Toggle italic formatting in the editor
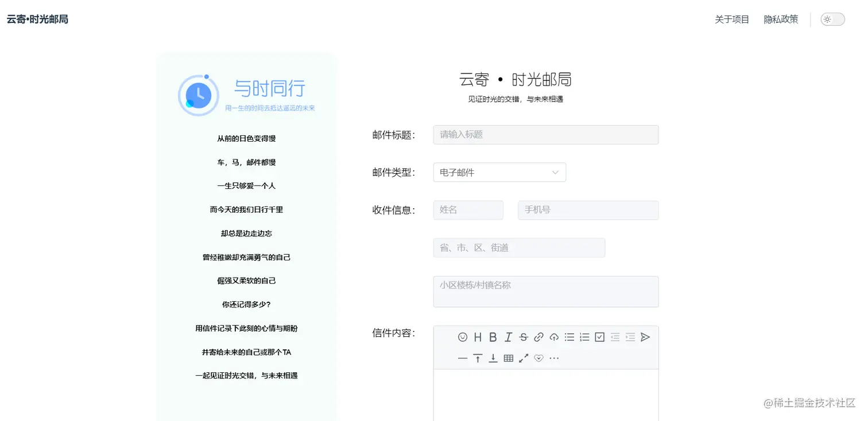Image resolution: width=868 pixels, height=421 pixels. click(x=508, y=337)
